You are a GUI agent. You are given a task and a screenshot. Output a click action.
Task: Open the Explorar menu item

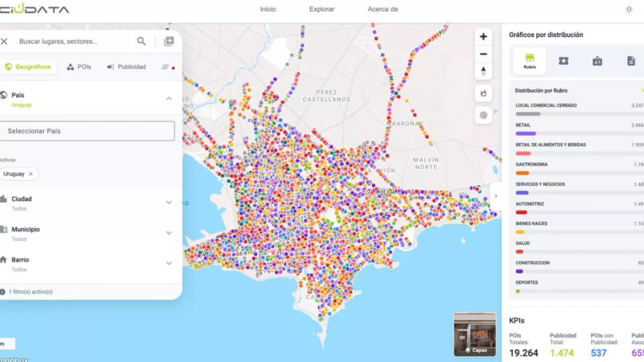pos(321,9)
